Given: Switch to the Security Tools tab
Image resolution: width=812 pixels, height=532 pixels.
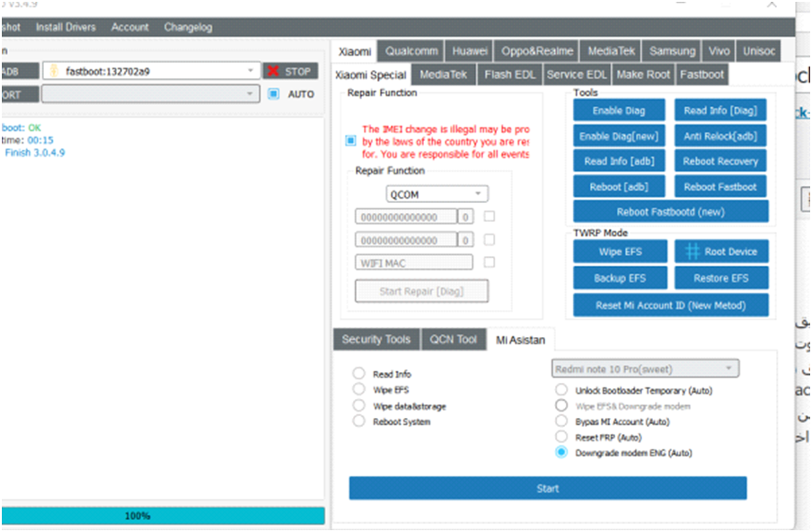Looking at the screenshot, I should [x=376, y=340].
